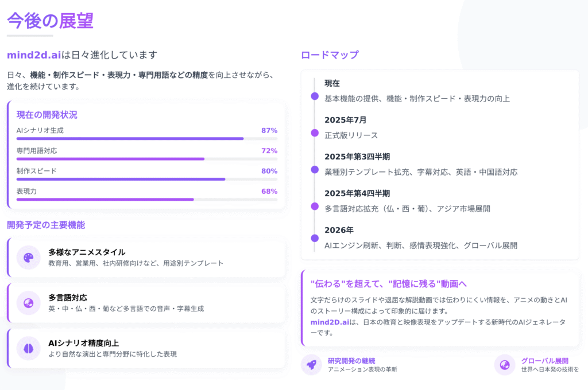
Task: Click the 今後の展望 page title
Action: click(50, 21)
